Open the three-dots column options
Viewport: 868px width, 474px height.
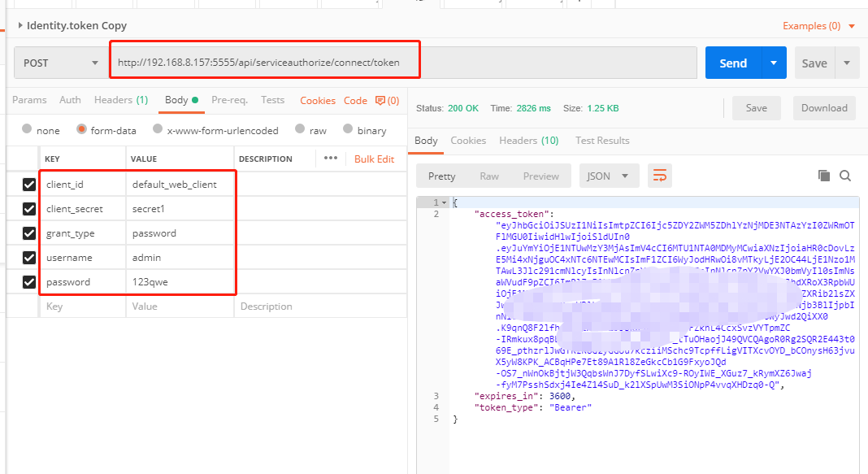(331, 158)
